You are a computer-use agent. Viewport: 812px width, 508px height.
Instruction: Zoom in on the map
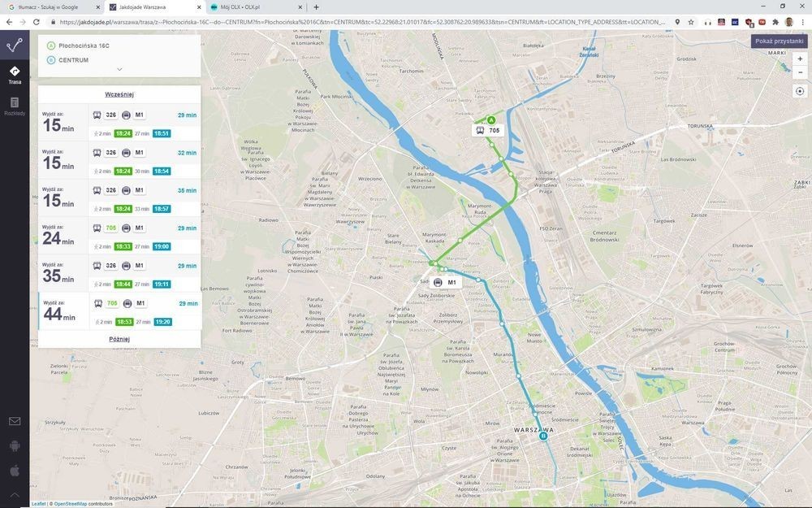tap(800, 59)
